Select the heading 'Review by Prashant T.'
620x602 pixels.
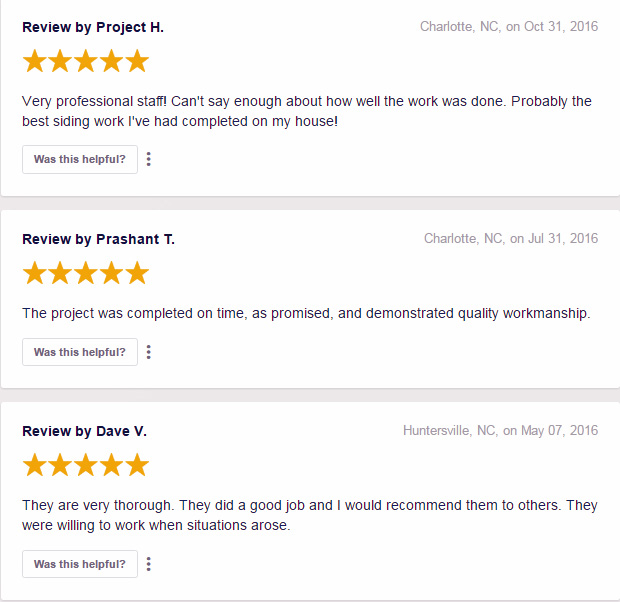coord(98,240)
